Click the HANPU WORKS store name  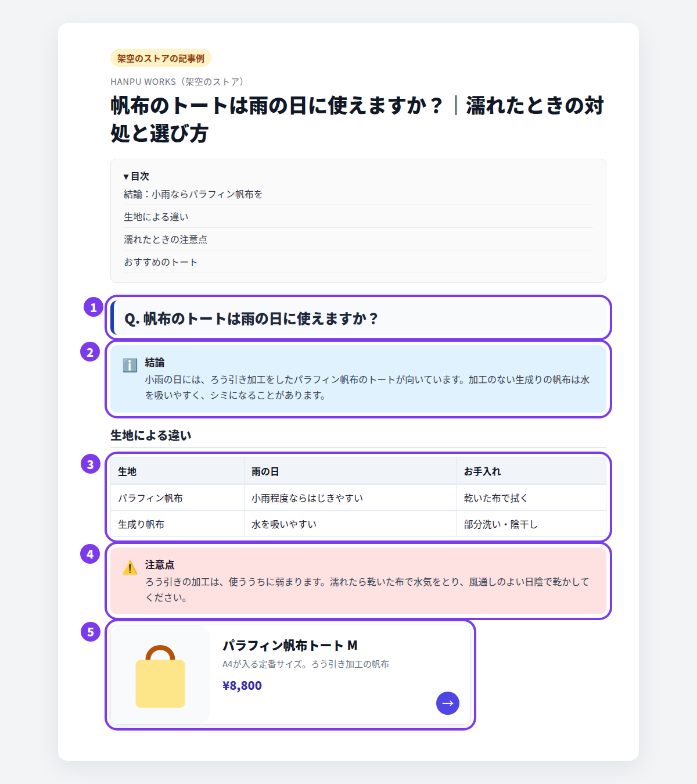click(x=179, y=82)
